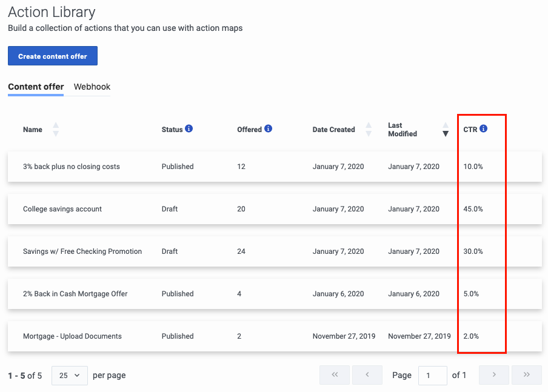Click Published status of 3% back offer
548x392 pixels.
178,167
